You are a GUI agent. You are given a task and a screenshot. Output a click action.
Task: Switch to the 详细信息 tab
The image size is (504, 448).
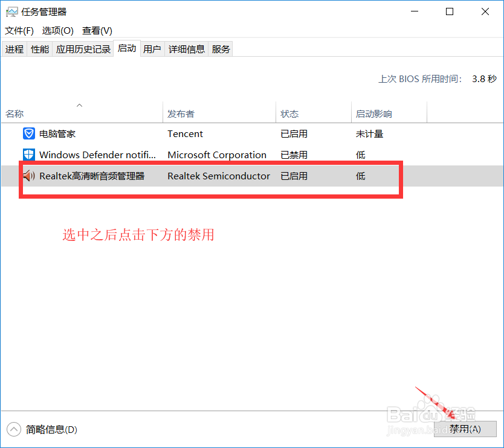186,49
